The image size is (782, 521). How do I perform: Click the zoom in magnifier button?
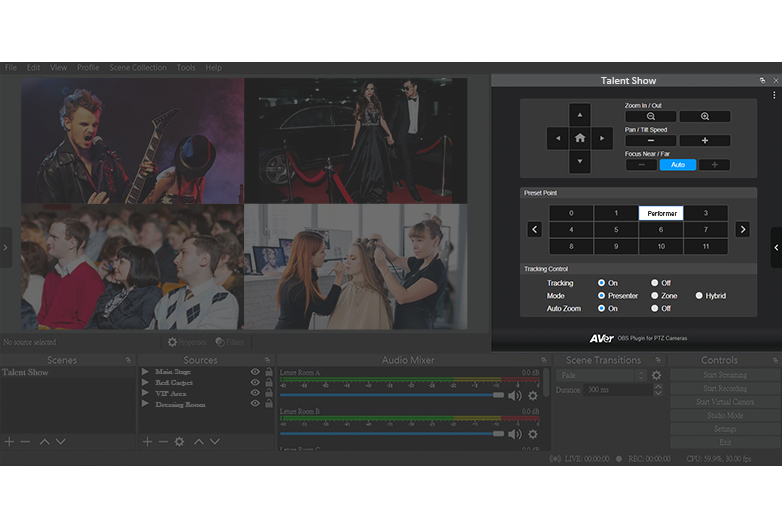[x=705, y=117]
